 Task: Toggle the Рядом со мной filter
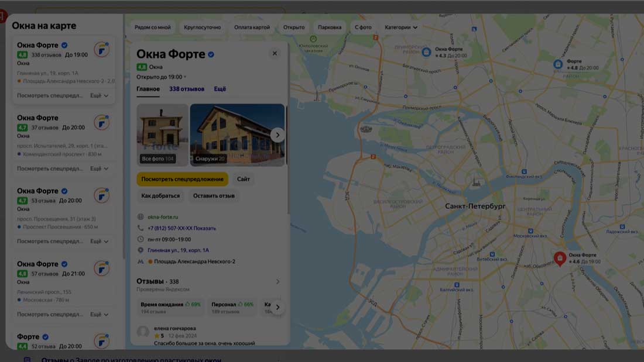pos(152,27)
